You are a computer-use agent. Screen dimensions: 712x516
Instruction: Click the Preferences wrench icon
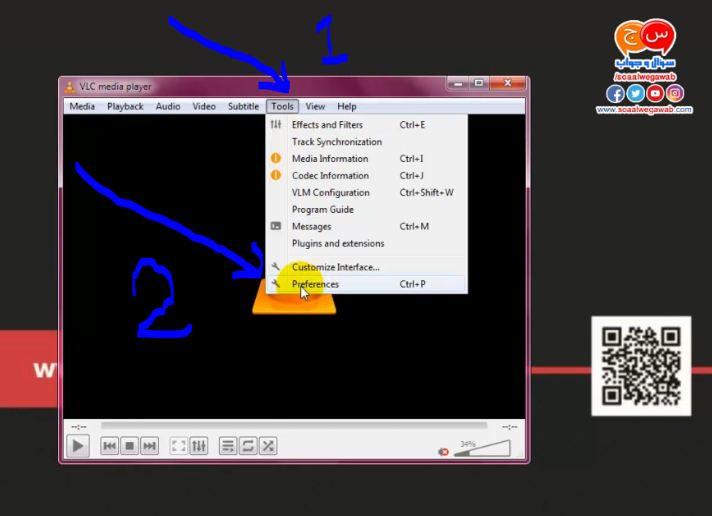(276, 284)
